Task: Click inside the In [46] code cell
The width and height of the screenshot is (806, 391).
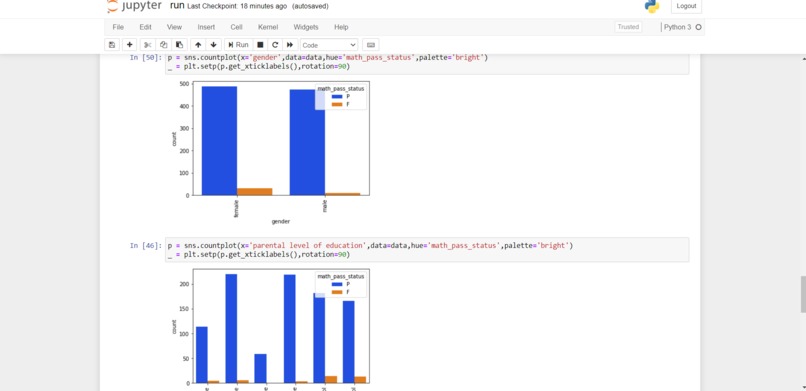Action: click(427, 250)
